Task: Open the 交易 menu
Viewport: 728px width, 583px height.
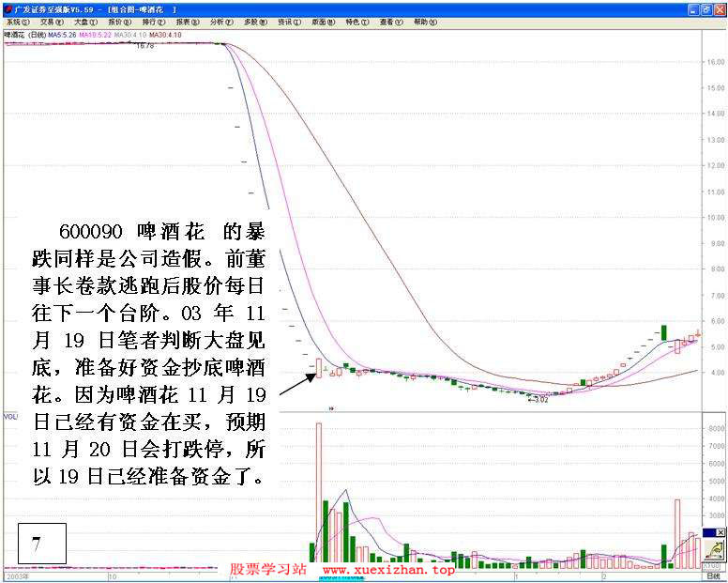Action: coord(52,22)
